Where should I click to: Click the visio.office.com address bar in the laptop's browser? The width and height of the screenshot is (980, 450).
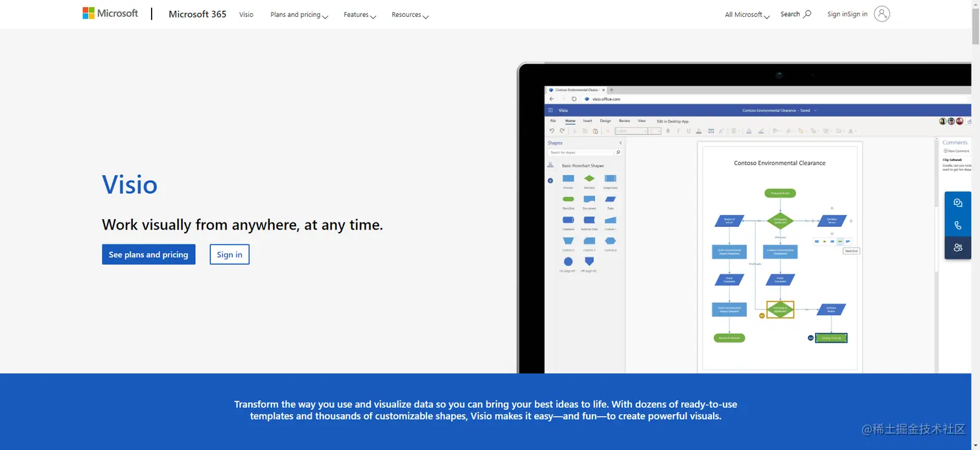(606, 99)
